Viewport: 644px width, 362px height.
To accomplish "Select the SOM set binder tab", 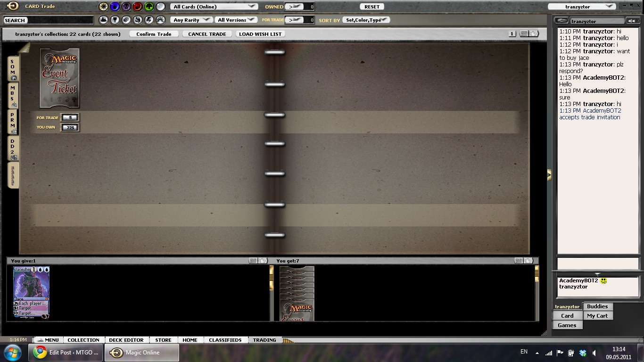I will click(13, 69).
